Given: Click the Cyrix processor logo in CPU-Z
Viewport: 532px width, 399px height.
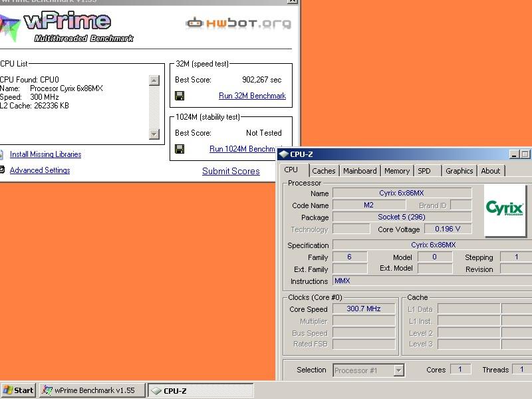Looking at the screenshot, I should (x=505, y=210).
